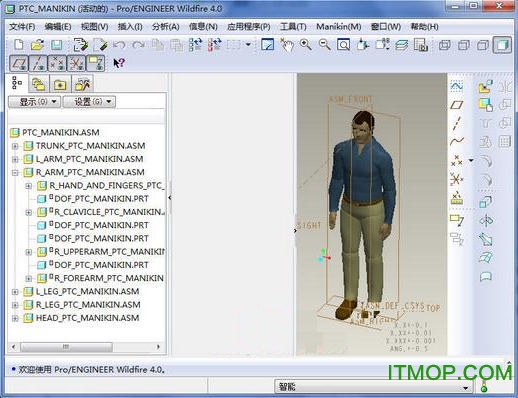Open a file with the Open folder icon
Image resolution: width=518 pixels, height=398 pixels.
38,45
